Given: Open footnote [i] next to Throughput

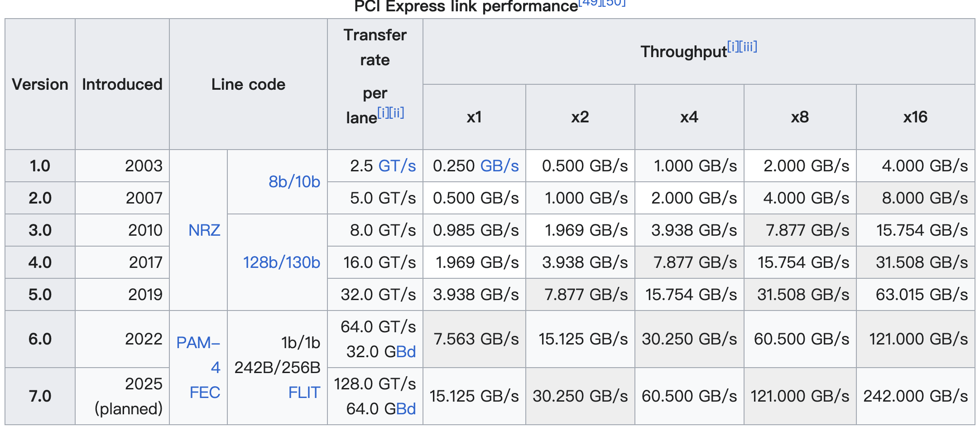Looking at the screenshot, I should pos(733,46).
